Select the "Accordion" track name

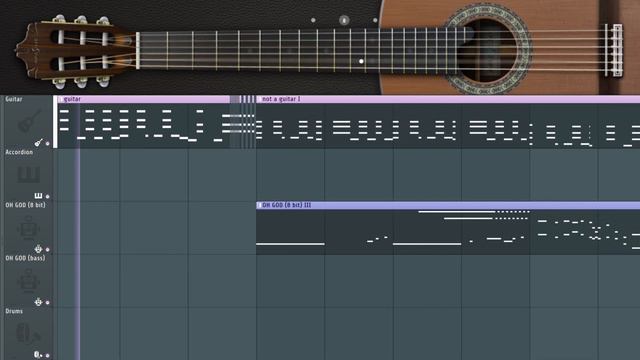19,152
